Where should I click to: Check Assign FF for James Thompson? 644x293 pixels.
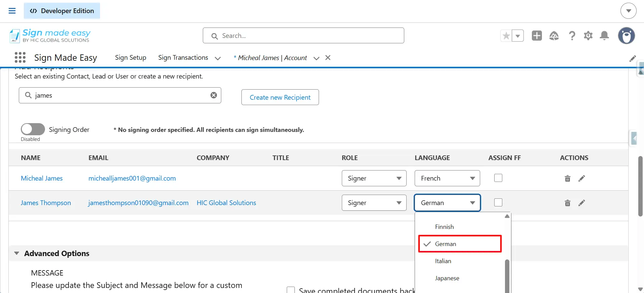pyautogui.click(x=498, y=202)
